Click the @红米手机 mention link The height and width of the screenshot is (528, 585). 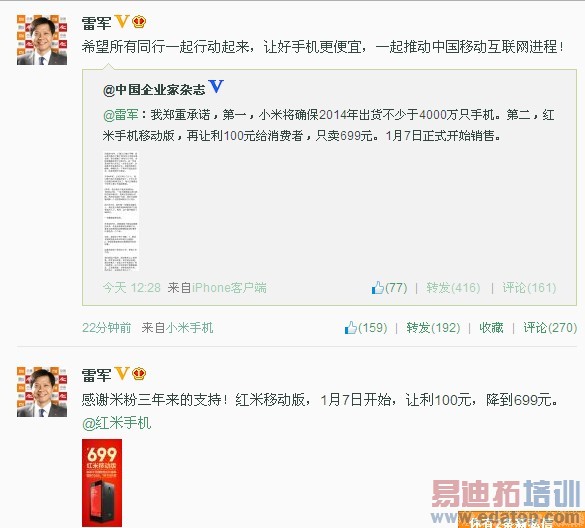click(x=116, y=423)
